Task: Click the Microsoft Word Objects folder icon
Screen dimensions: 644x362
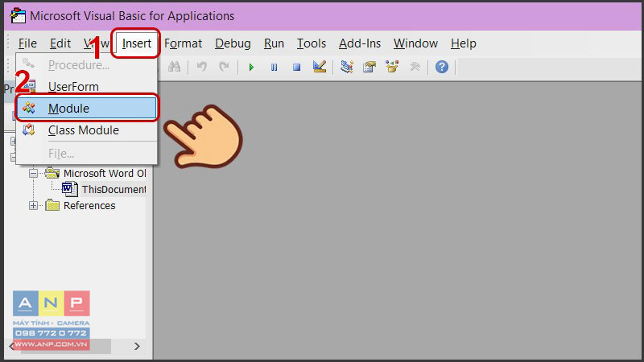Action: click(x=52, y=173)
